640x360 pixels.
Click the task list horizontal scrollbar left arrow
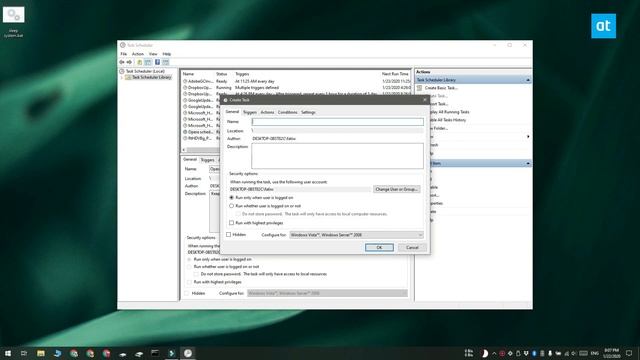(x=184, y=150)
